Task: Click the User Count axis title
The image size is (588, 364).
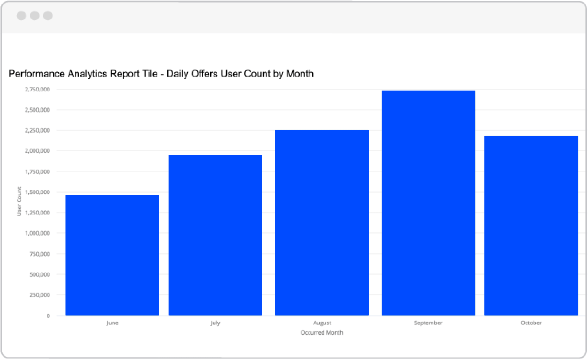Action: [x=19, y=201]
